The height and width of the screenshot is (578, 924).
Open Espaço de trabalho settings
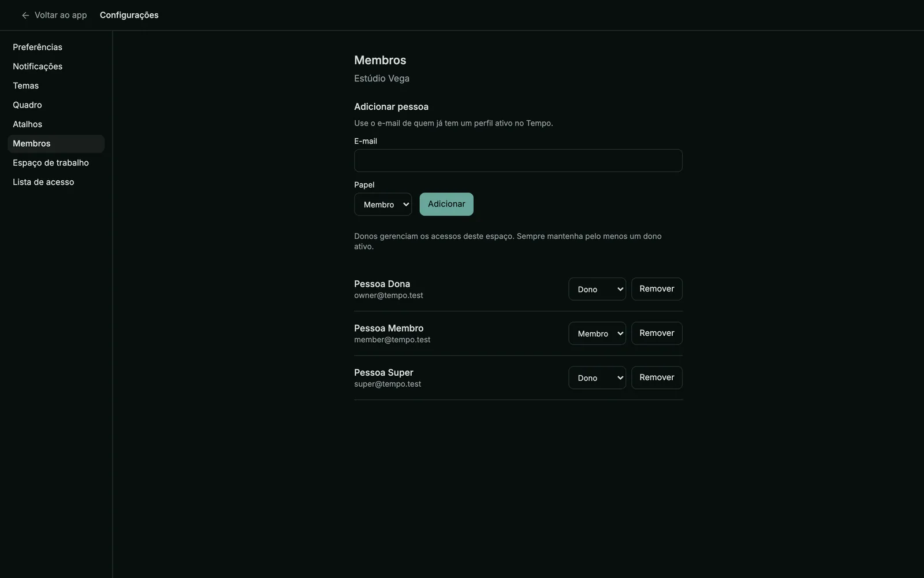(x=56, y=163)
